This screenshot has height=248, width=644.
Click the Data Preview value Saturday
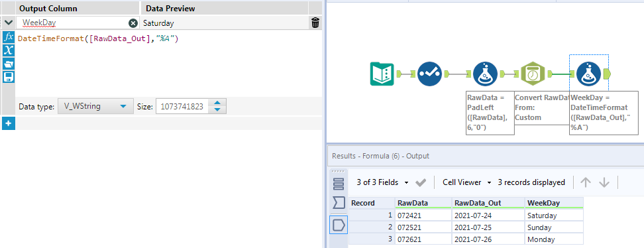pyautogui.click(x=158, y=23)
